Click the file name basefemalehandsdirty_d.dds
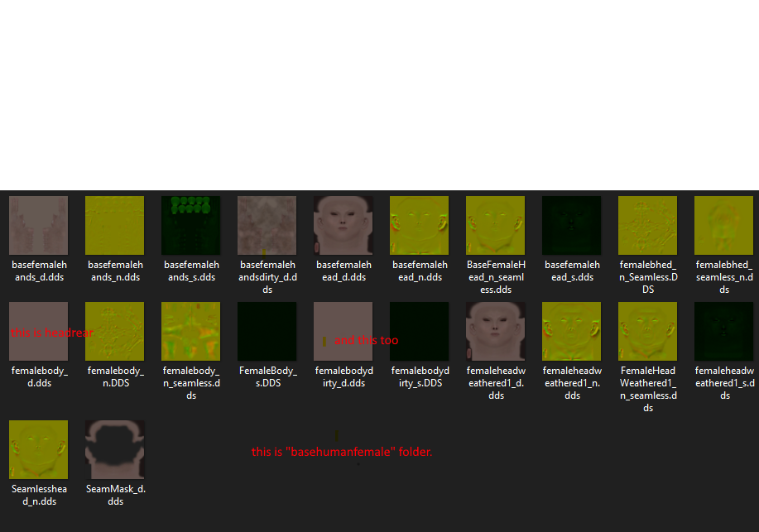 pyautogui.click(x=267, y=277)
